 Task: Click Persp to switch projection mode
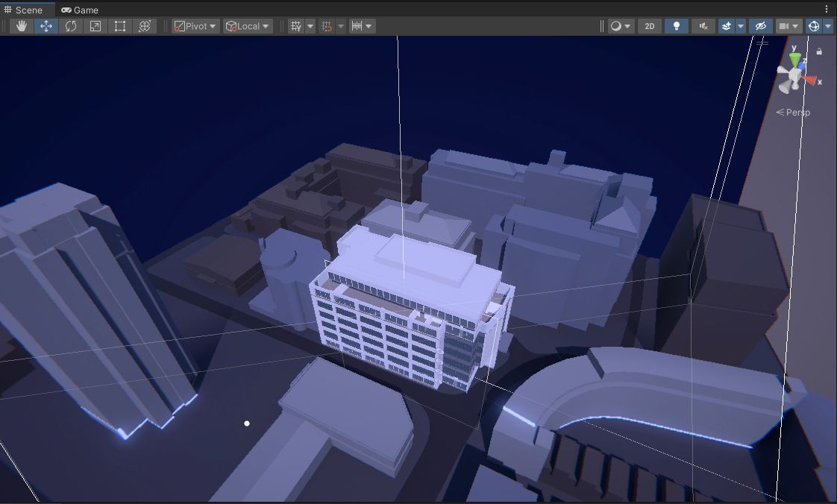pos(798,112)
